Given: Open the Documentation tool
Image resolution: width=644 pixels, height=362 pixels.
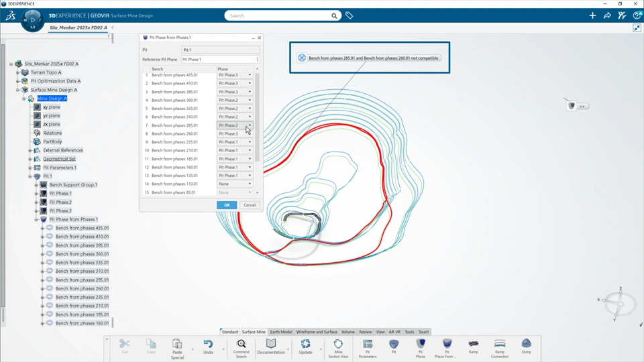Looking at the screenshot, I should (270, 346).
